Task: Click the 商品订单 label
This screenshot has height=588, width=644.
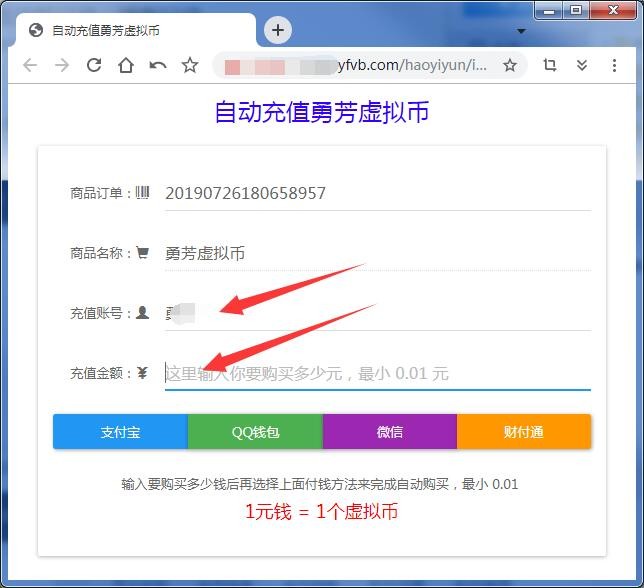Action: point(101,193)
